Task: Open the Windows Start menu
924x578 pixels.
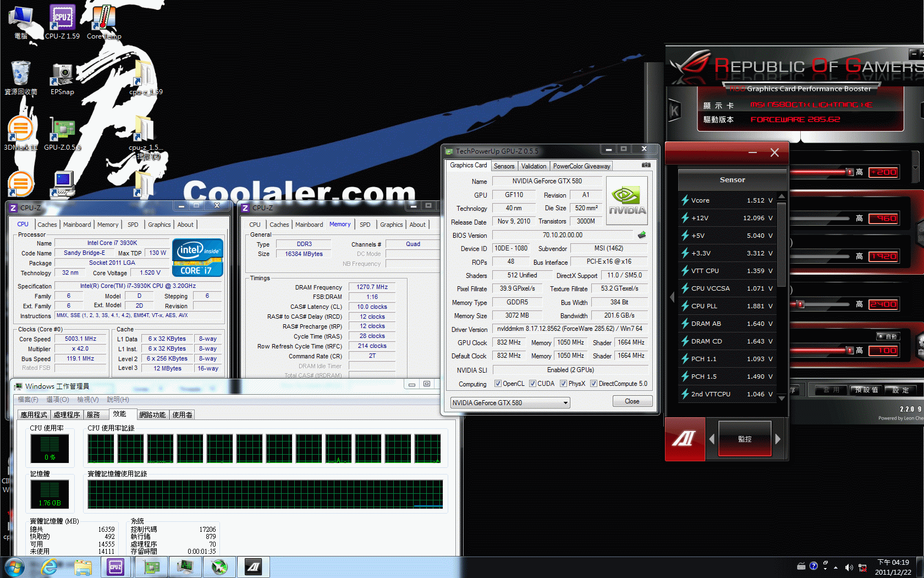Action: pyautogui.click(x=14, y=567)
